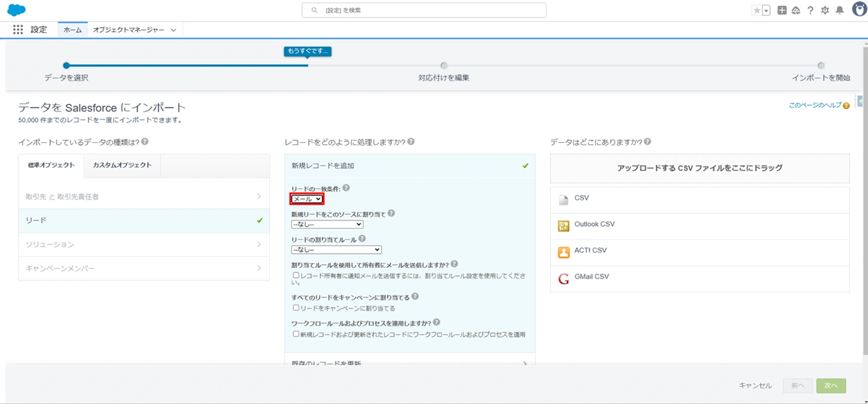Viewport: 868px width, 404px height.
Task: Click help icon beside データはどこにありますか?
Action: click(648, 142)
